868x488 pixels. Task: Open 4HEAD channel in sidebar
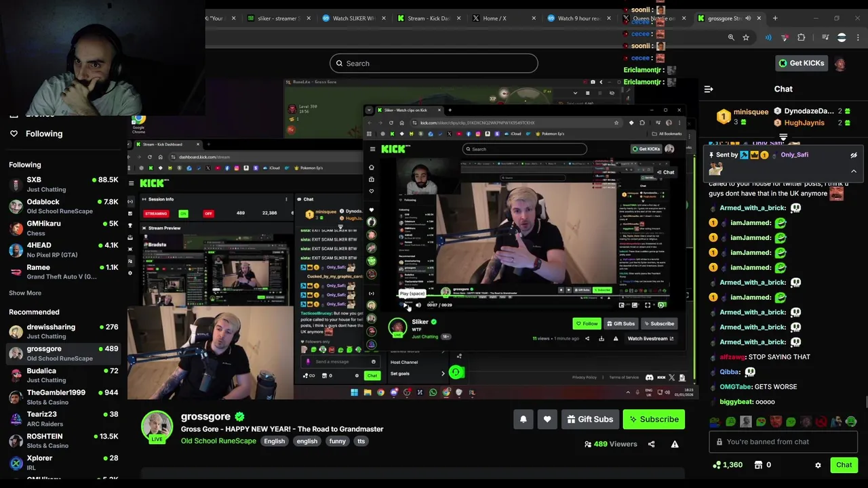point(64,249)
